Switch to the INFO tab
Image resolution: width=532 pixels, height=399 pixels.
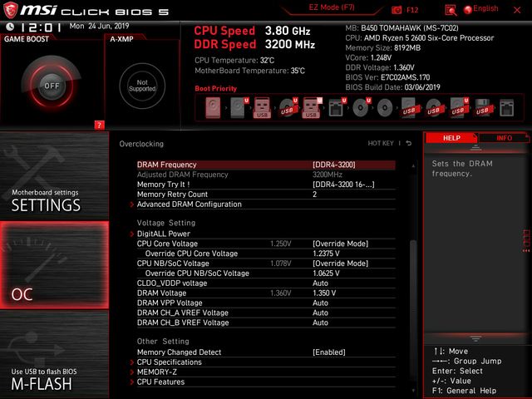(505, 138)
